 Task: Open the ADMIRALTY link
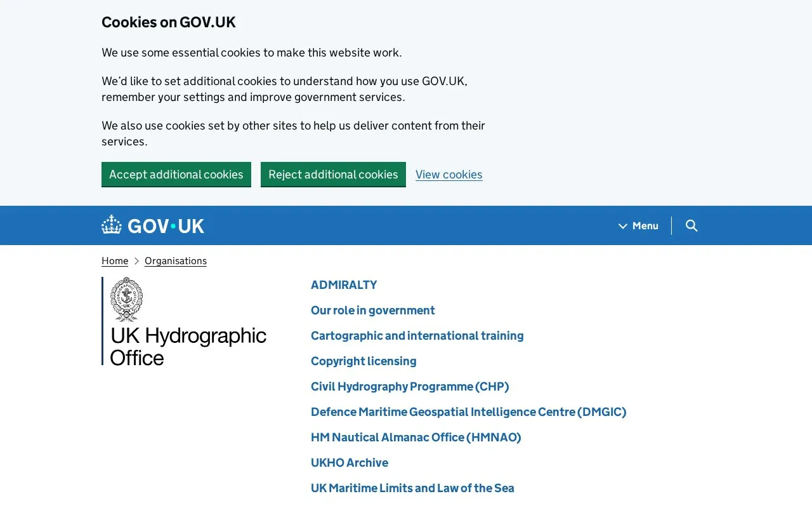(344, 284)
